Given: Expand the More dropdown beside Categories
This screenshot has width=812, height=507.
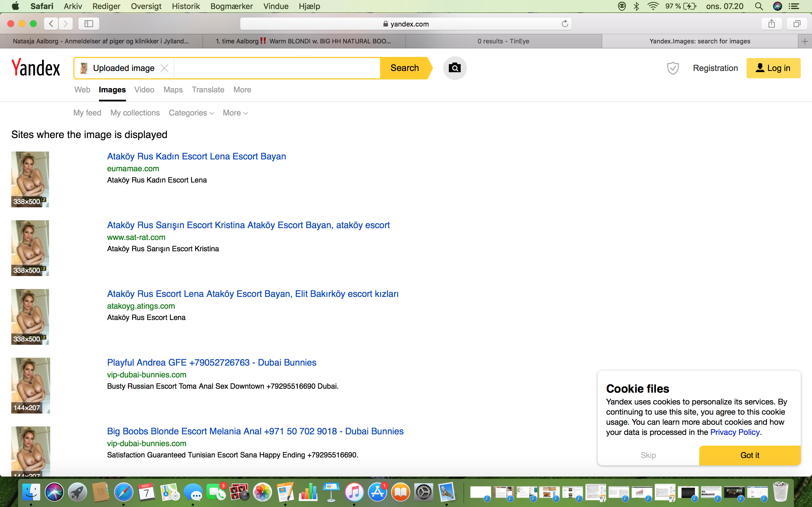Looking at the screenshot, I should click(235, 113).
